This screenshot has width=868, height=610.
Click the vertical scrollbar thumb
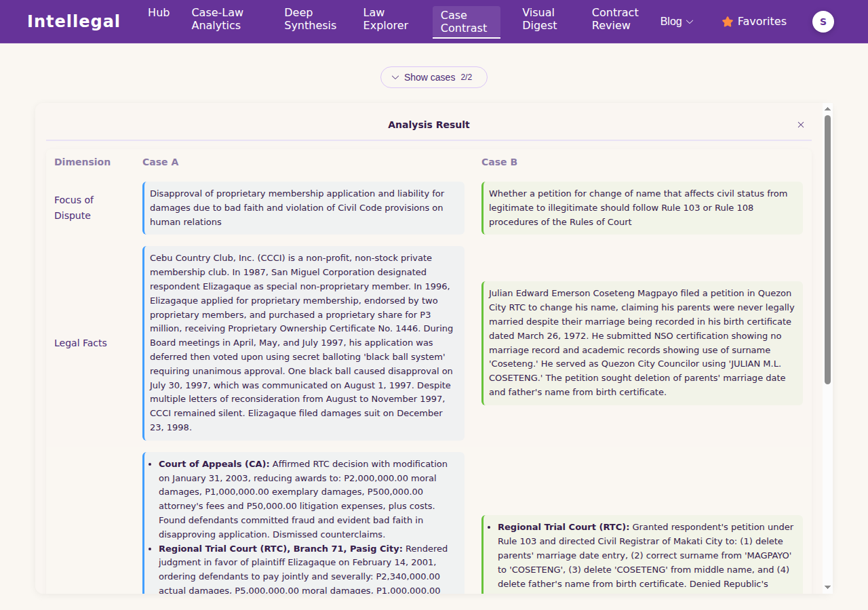click(827, 249)
